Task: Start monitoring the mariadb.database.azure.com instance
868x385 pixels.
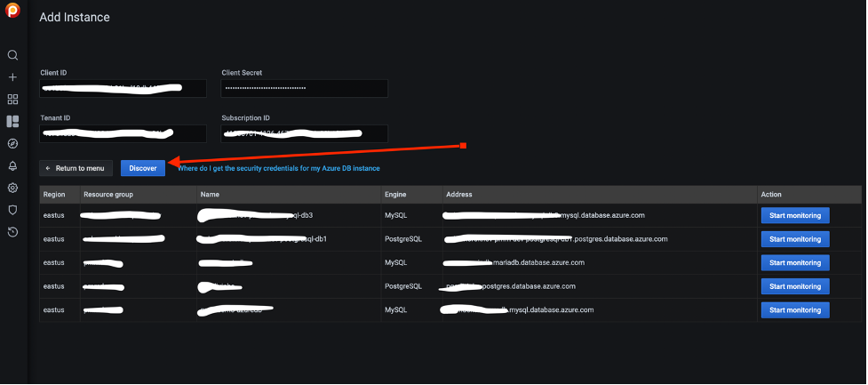Action: pos(794,262)
